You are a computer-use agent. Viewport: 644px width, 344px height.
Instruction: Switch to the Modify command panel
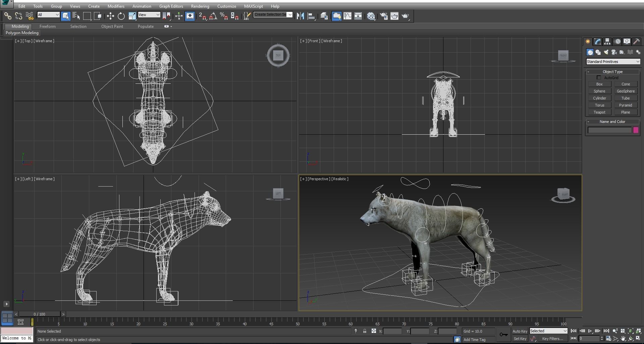click(x=597, y=42)
